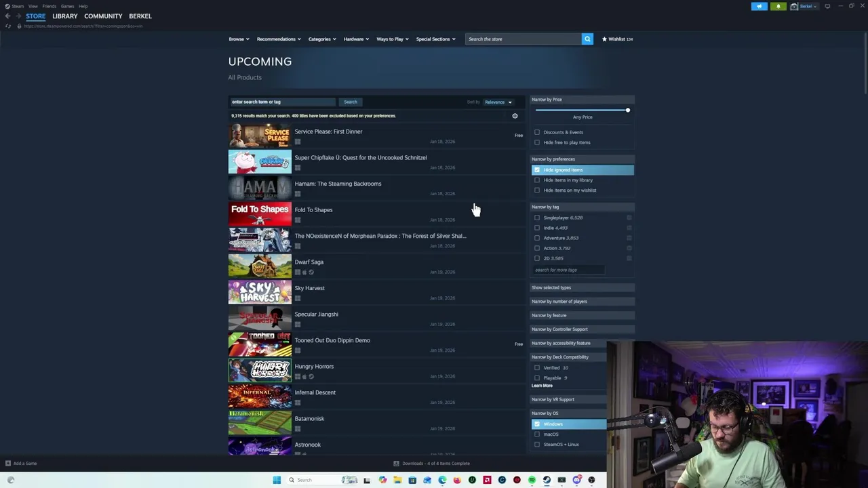Check the macOS filter
The image size is (868, 488).
coord(537,434)
